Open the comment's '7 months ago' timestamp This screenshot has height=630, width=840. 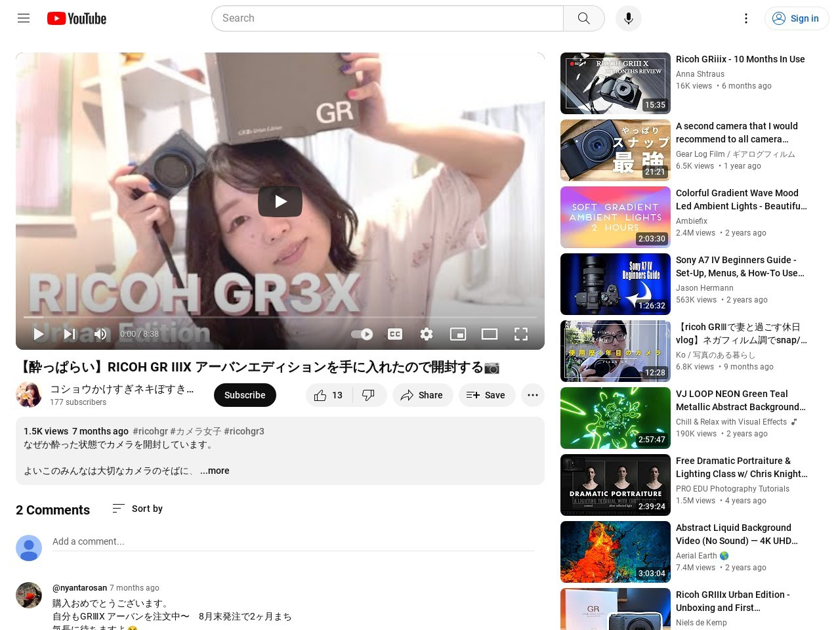135,588
